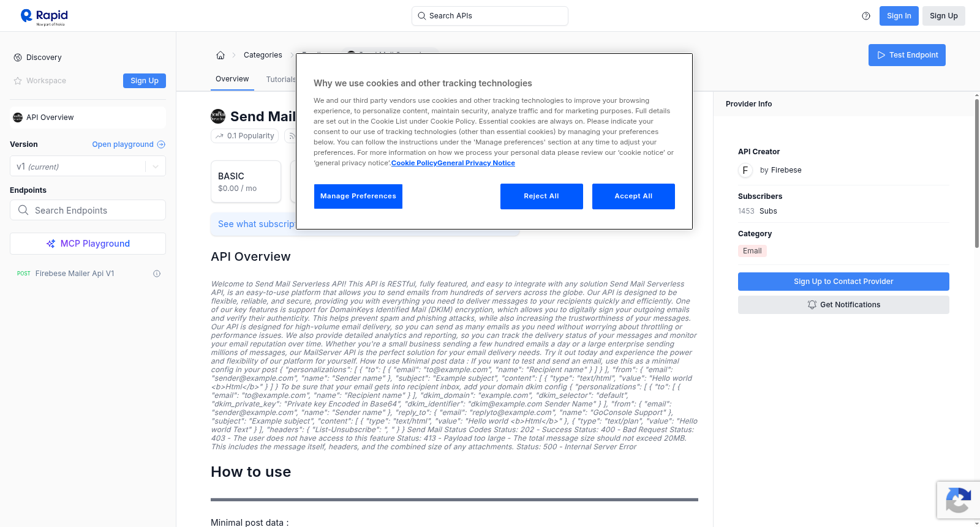This screenshot has height=527, width=980.
Task: Click the popularity trend icon
Action: tap(219, 136)
